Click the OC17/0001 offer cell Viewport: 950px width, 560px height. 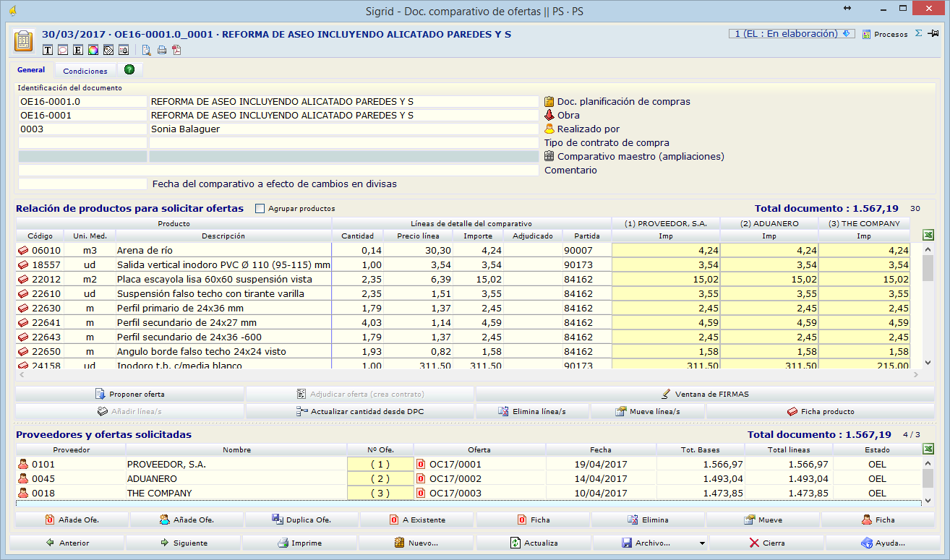[480, 464]
